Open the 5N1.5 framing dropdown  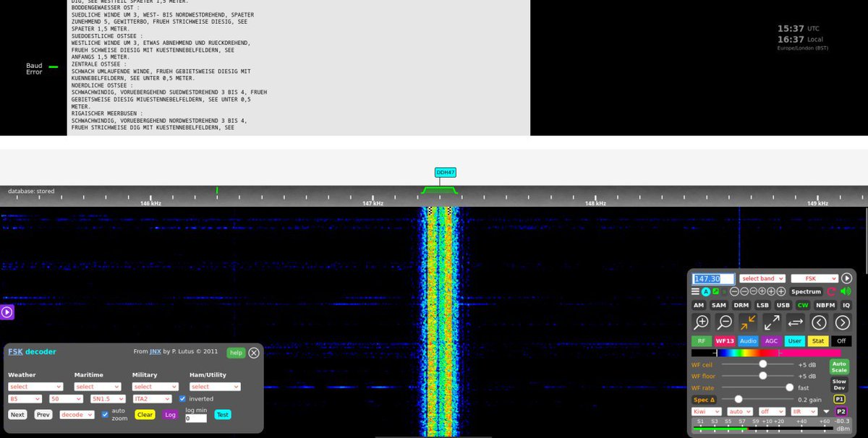click(108, 399)
